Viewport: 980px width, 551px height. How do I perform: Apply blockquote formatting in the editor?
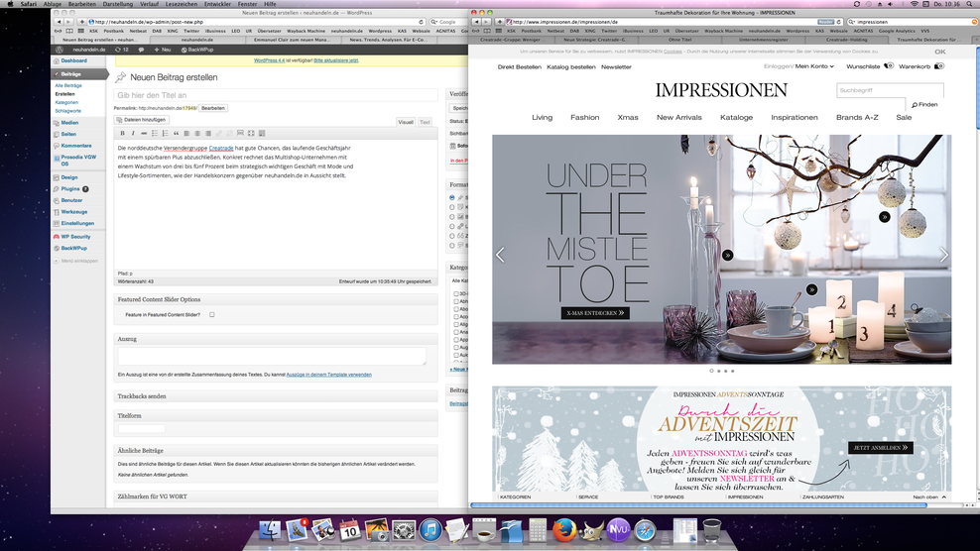(x=176, y=133)
